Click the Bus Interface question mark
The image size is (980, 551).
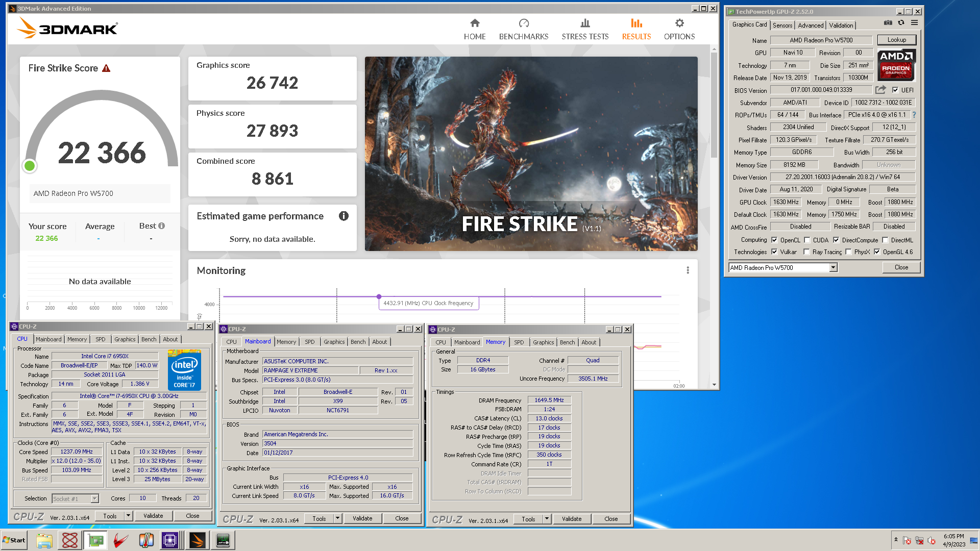tap(914, 115)
